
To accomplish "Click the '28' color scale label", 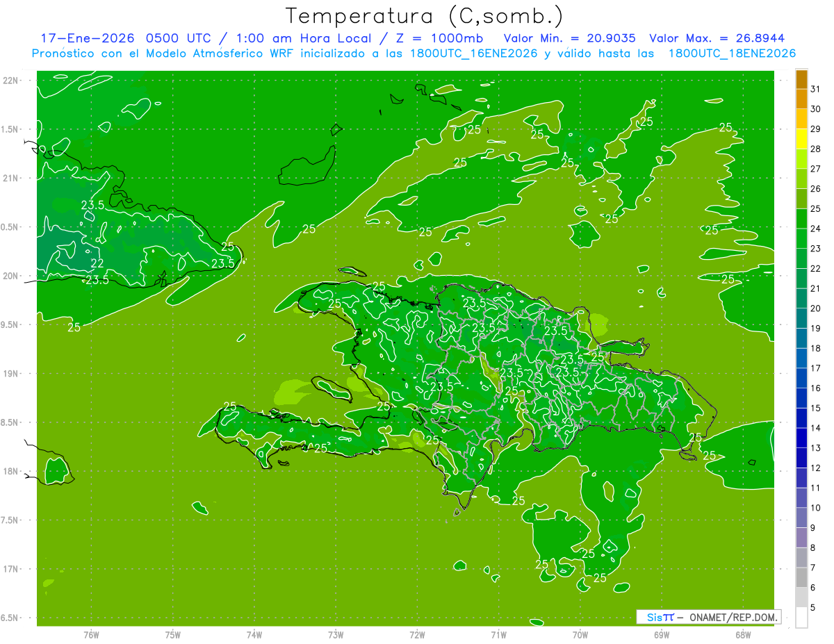I will [x=816, y=149].
